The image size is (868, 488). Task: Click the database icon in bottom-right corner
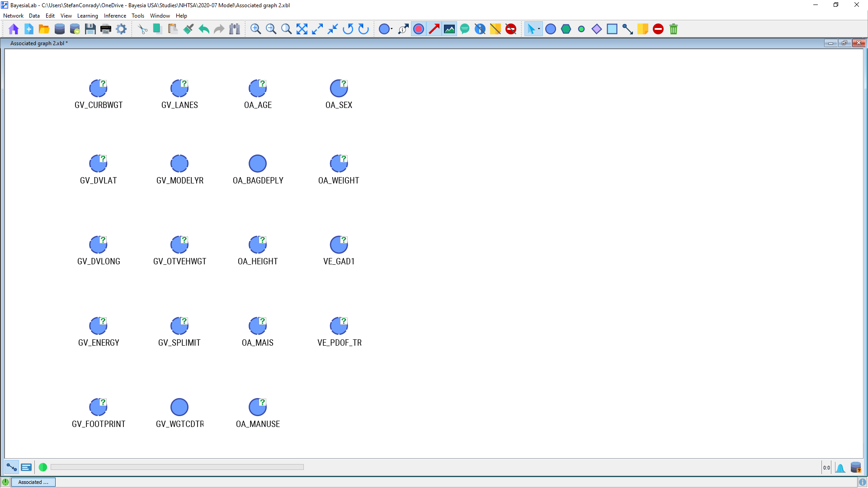click(855, 468)
